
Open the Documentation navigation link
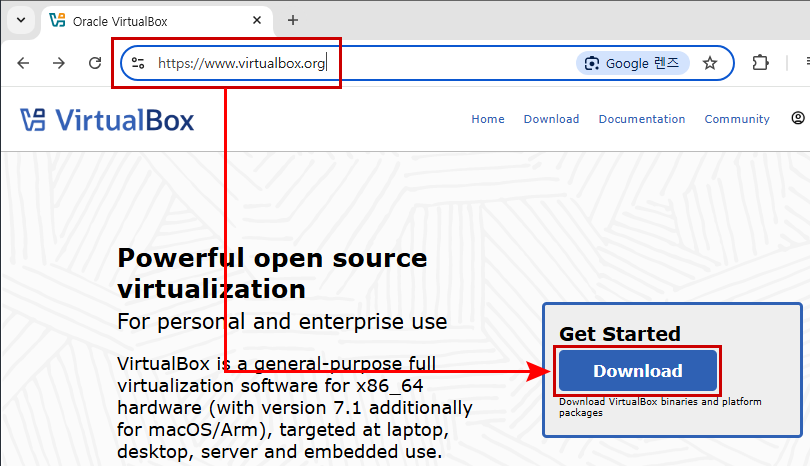point(642,119)
